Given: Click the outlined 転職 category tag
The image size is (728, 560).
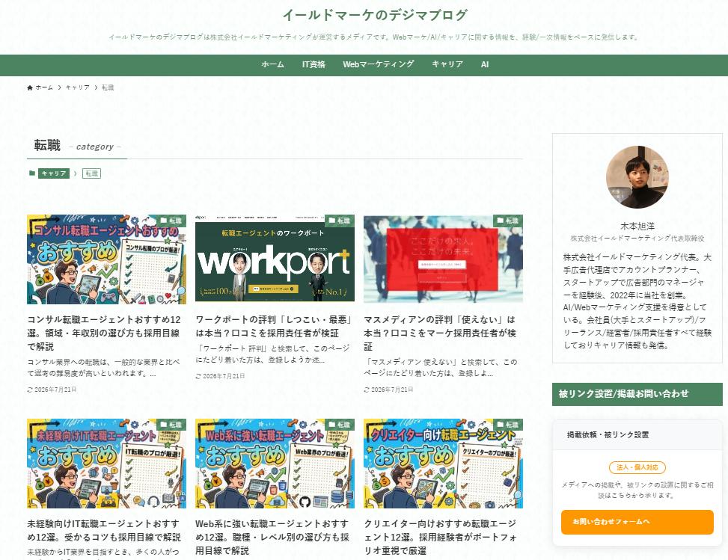Looking at the screenshot, I should tap(91, 173).
